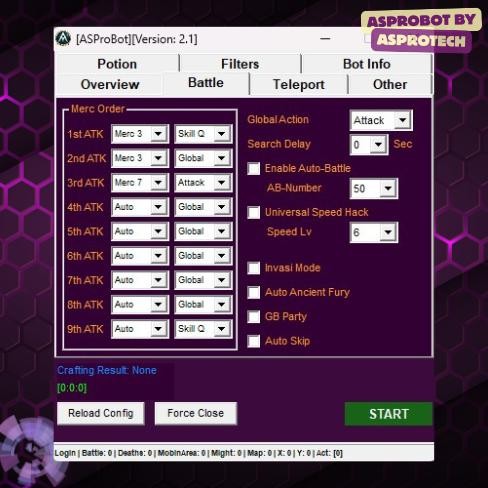488x488 pixels.
Task: Open the 5th ATK Auto dropdown
Action: pos(140,231)
